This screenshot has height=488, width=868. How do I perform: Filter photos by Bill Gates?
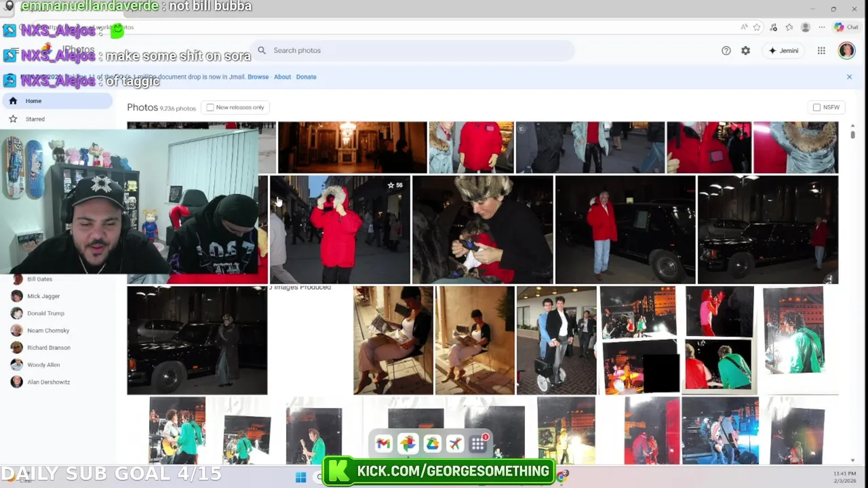pyautogui.click(x=41, y=279)
